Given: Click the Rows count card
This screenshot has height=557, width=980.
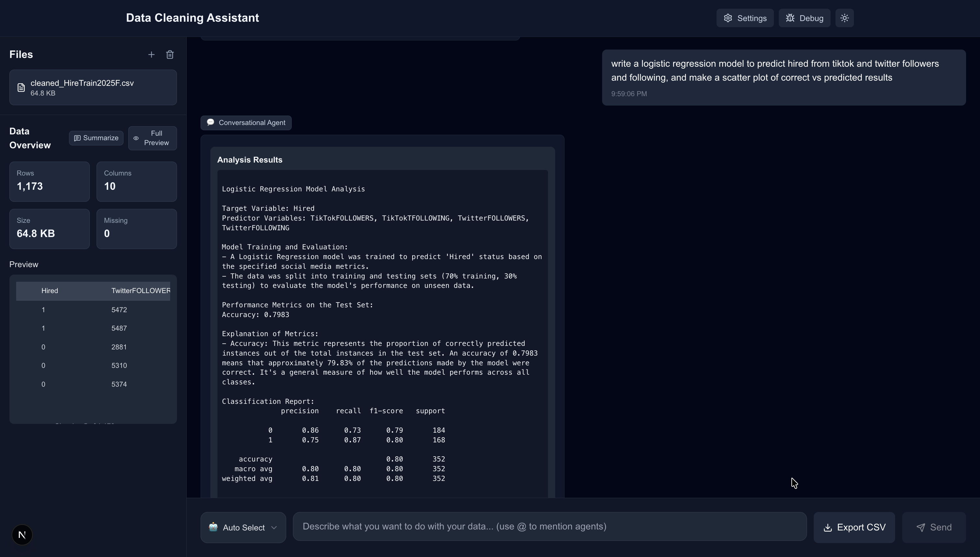Looking at the screenshot, I should [49, 181].
